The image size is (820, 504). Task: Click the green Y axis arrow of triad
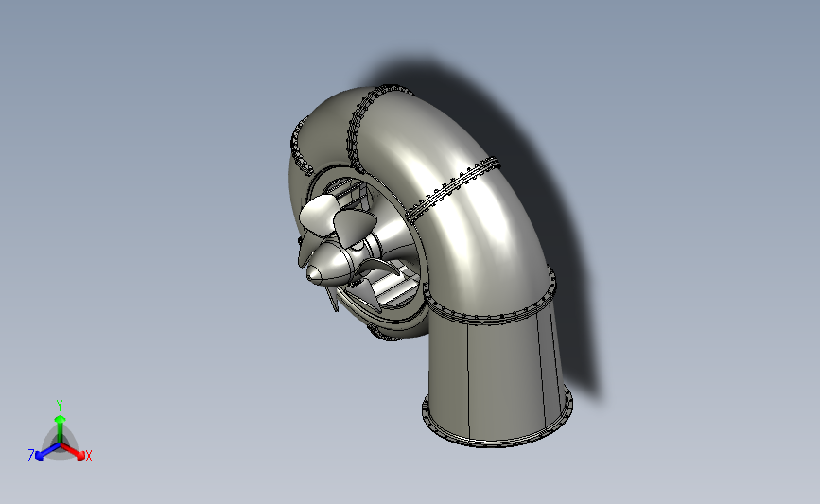coord(60,429)
